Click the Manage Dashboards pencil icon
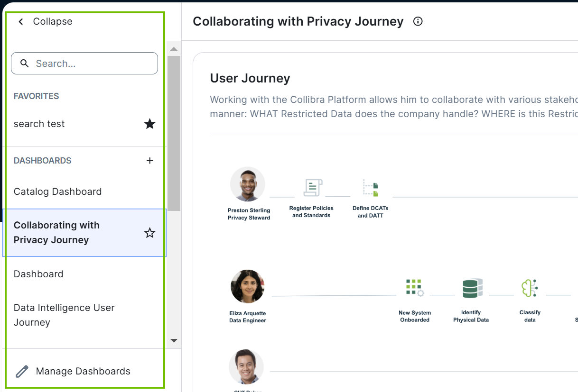 [x=22, y=371]
